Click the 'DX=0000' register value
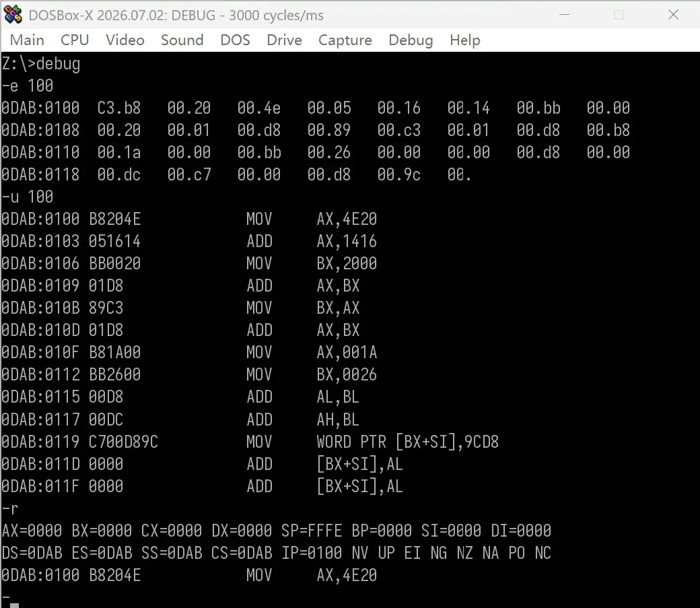700x608 pixels. [x=242, y=531]
